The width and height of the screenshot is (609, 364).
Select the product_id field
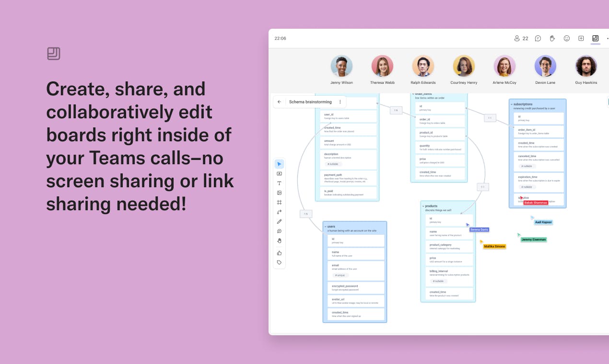[x=441, y=134]
